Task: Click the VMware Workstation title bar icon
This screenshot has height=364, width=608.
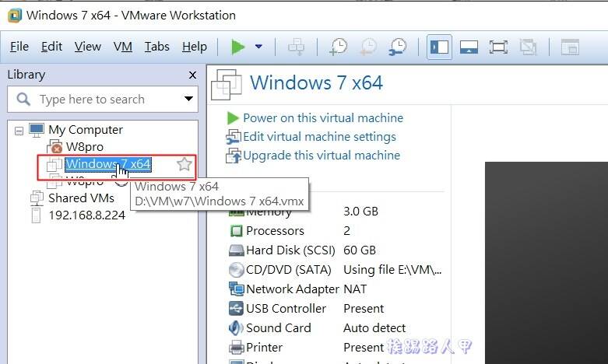Action: pyautogui.click(x=15, y=16)
